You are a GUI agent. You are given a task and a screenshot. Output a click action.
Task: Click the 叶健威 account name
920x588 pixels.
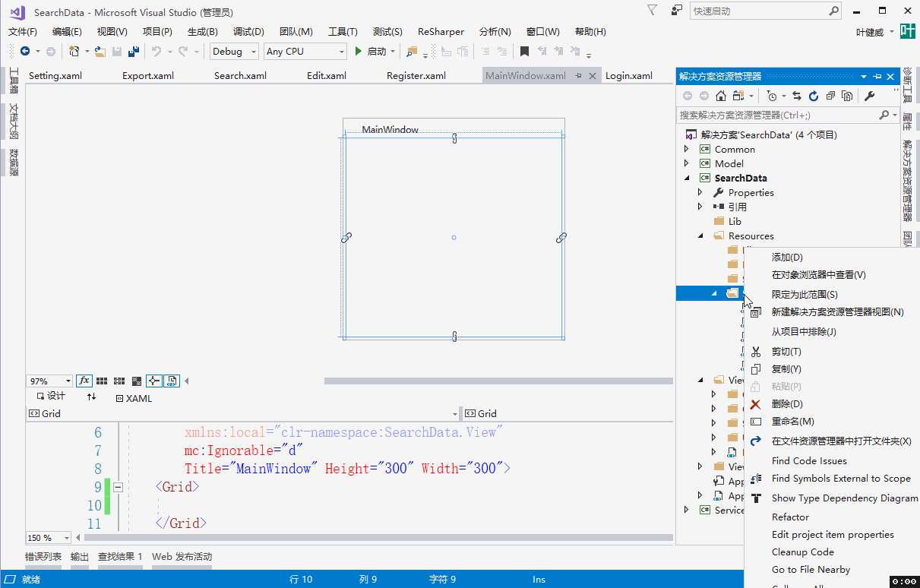click(x=870, y=32)
